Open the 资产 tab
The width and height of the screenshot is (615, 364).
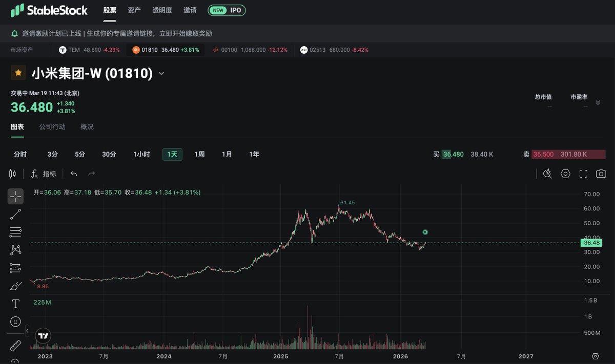point(134,10)
